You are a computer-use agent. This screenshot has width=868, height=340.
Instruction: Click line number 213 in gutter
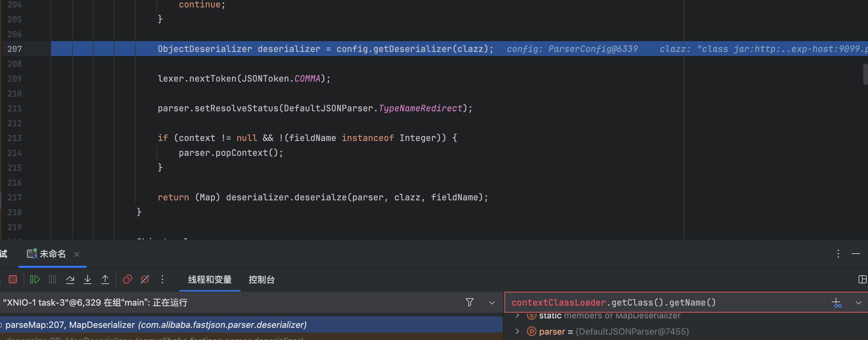click(x=15, y=138)
